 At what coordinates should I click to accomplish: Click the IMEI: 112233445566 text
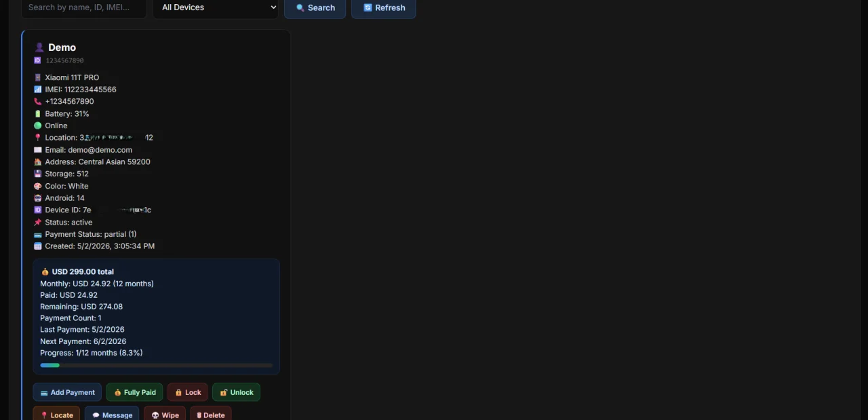tap(81, 90)
